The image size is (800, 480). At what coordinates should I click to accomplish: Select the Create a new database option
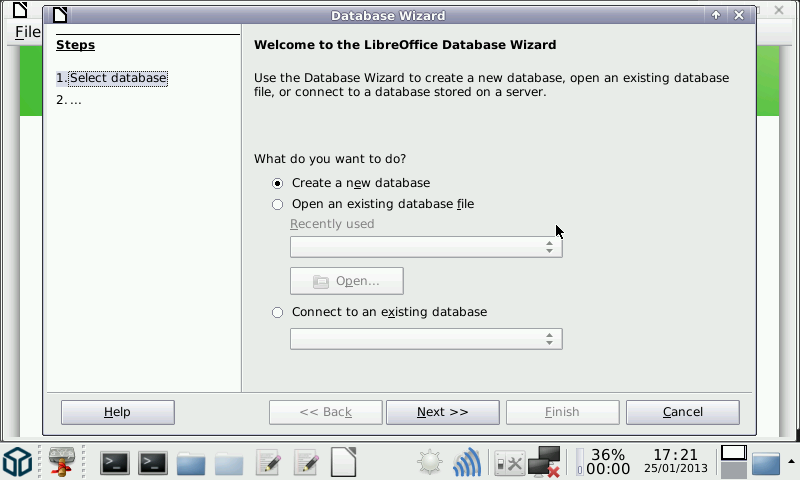coord(278,183)
